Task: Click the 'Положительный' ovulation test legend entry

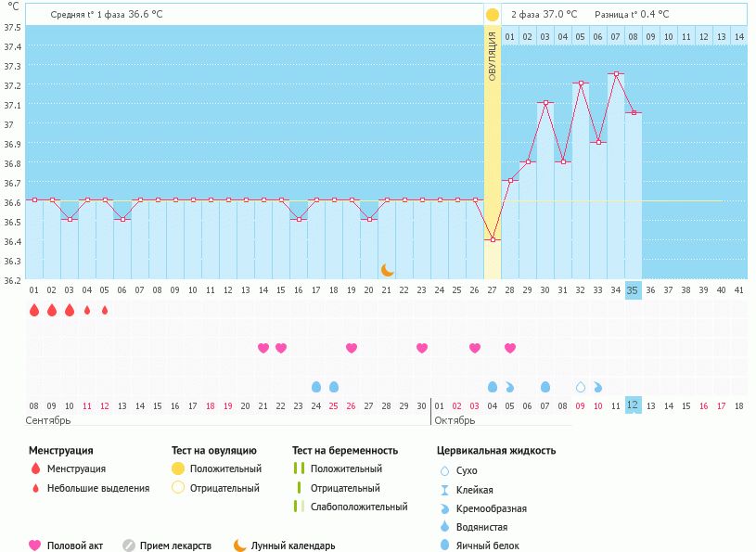Action: pyautogui.click(x=225, y=469)
